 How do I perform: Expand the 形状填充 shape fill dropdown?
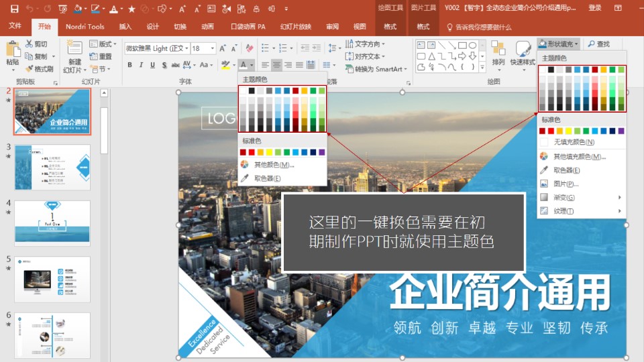[559, 44]
